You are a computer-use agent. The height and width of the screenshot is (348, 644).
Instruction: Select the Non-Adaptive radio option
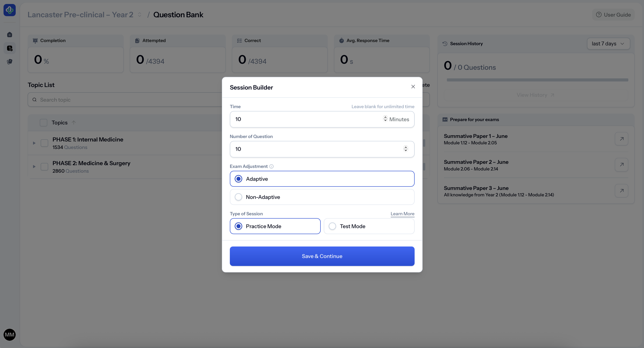238,197
